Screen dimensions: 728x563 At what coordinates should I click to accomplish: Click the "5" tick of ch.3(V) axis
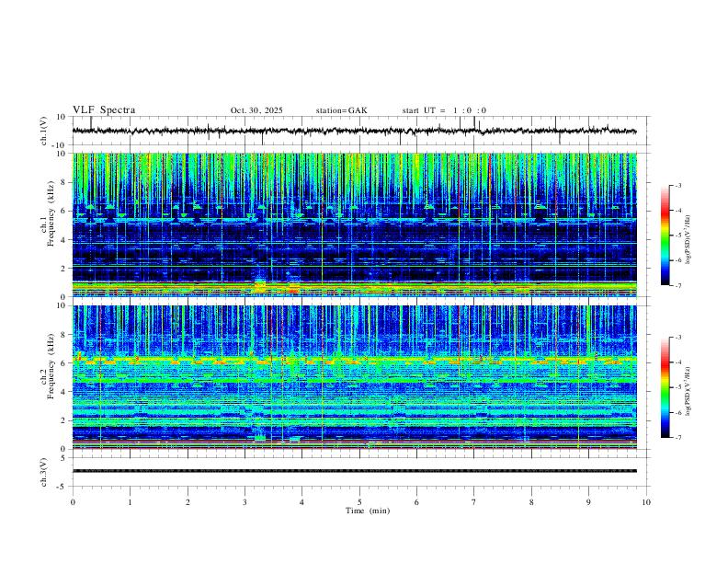64,458
